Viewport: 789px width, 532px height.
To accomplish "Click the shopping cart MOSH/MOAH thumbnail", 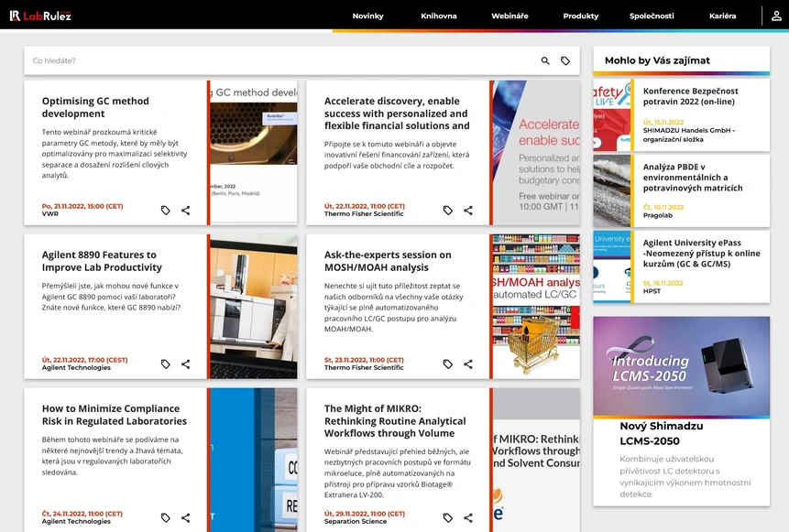I will [536, 306].
